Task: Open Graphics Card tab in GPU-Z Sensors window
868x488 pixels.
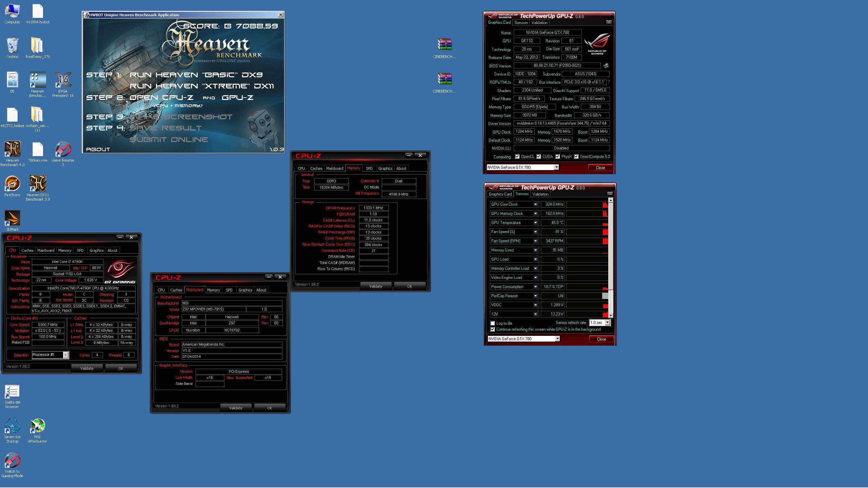Action: (500, 194)
